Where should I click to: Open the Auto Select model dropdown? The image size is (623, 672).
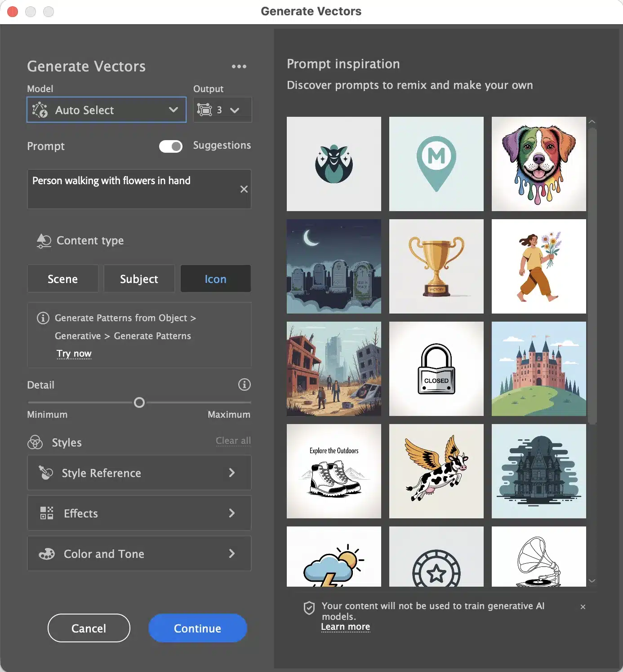click(107, 110)
